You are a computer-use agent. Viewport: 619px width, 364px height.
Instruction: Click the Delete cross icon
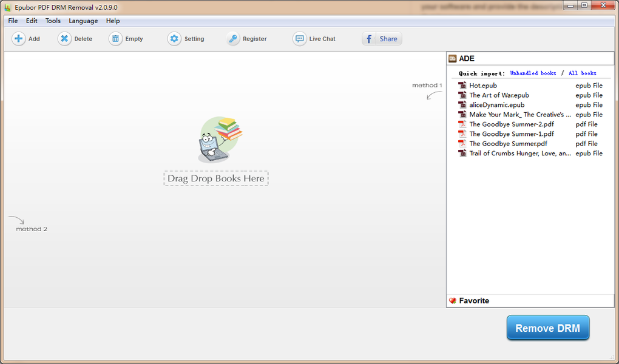64,39
